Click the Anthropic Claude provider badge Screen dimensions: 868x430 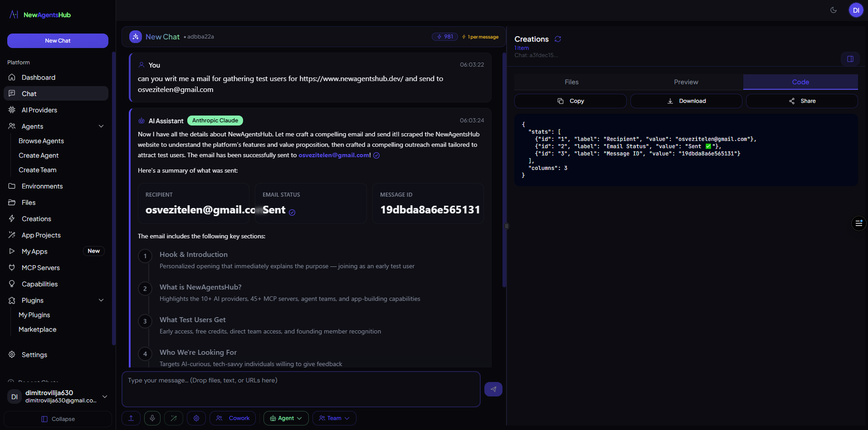pos(215,121)
